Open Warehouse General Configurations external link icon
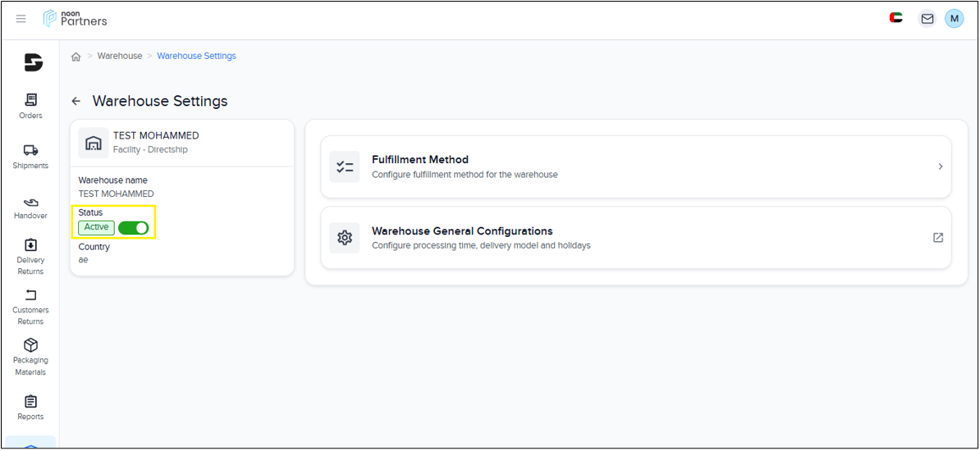 [x=938, y=238]
